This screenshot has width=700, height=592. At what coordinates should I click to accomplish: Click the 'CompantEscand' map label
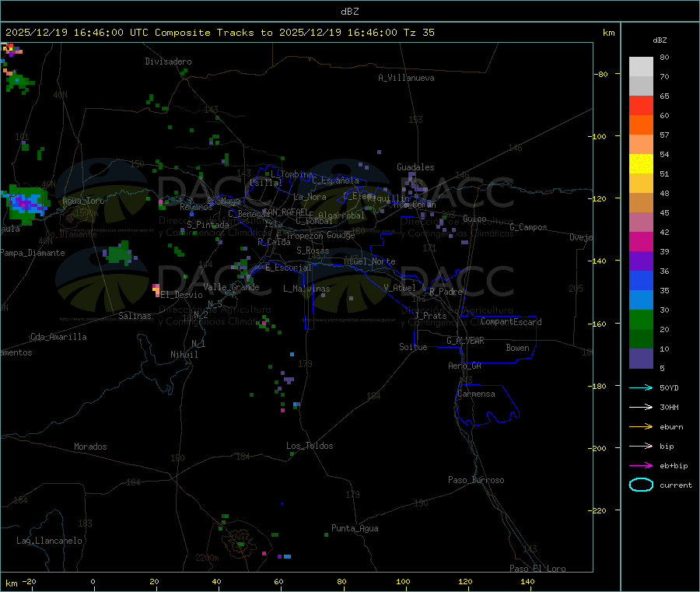click(x=512, y=322)
